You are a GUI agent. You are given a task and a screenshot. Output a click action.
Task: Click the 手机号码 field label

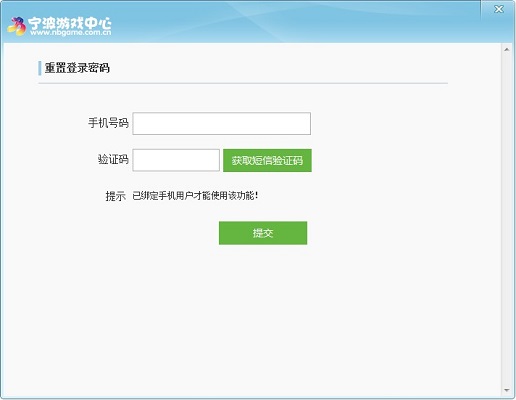tap(108, 123)
